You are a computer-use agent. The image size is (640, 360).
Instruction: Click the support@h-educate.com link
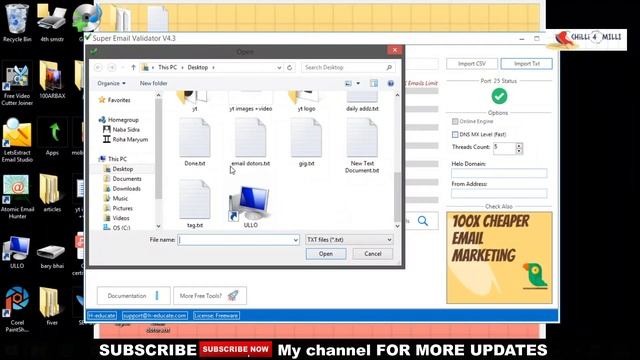coord(155,316)
